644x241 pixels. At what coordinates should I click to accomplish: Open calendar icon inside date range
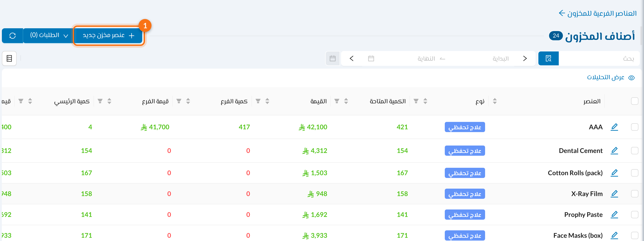point(371,58)
